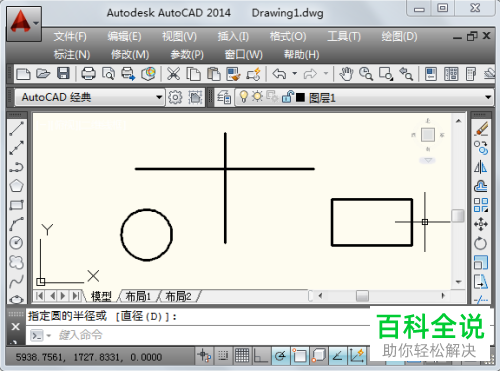Image resolution: width=500 pixels, height=371 pixels.
Task: Expand the AutoCAD 经典 workspace dropdown
Action: (159, 97)
